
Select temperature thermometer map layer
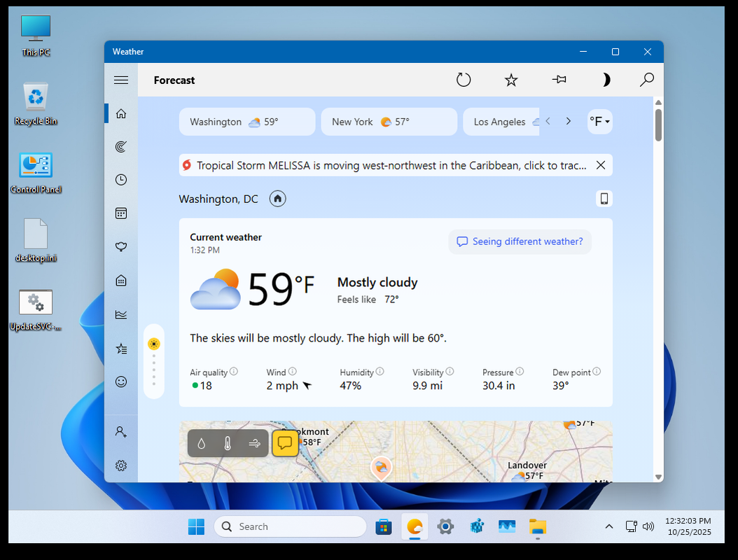(228, 443)
